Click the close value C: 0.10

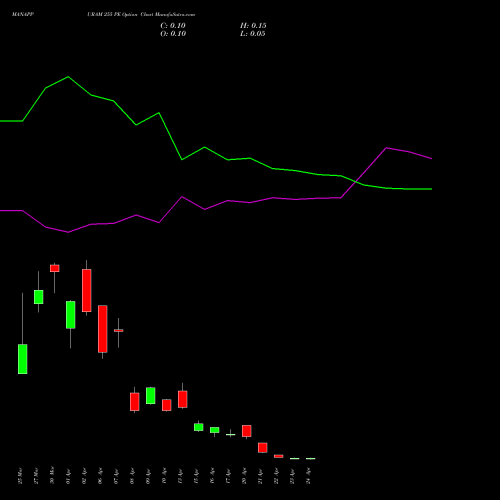pyautogui.click(x=173, y=26)
